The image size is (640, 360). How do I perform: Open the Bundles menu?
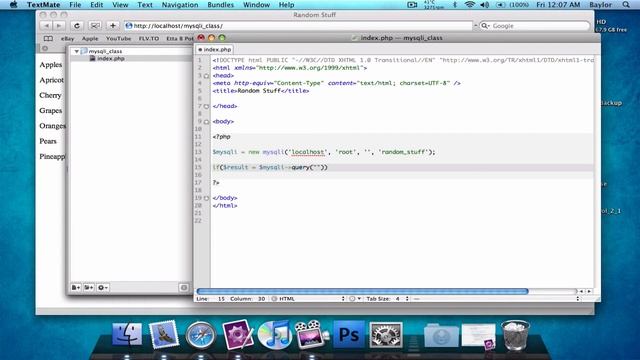(220, 5)
